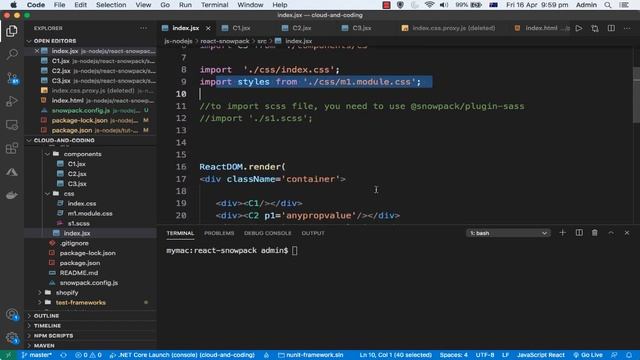640x360 pixels.
Task: Maximize terminal panel with chevron up
Action: click(611, 233)
